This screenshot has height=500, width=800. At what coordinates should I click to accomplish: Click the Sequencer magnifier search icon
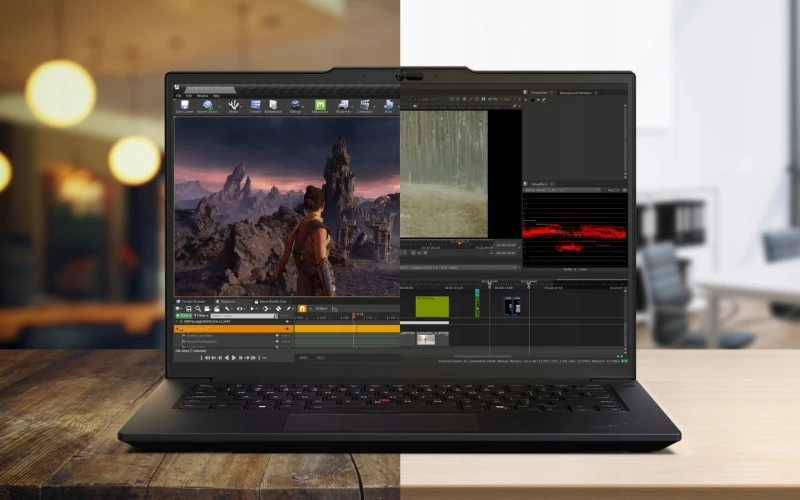pos(198,309)
